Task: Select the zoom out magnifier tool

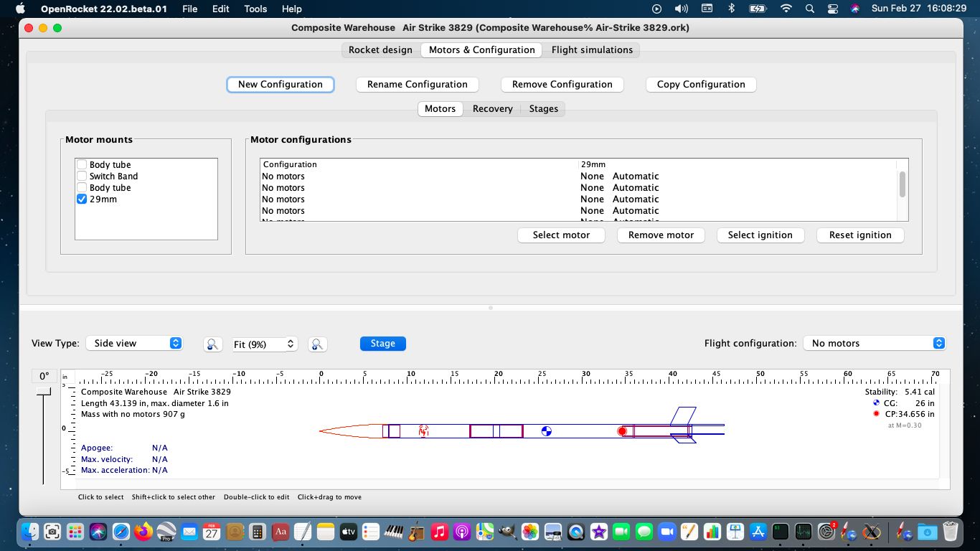Action: [212, 344]
